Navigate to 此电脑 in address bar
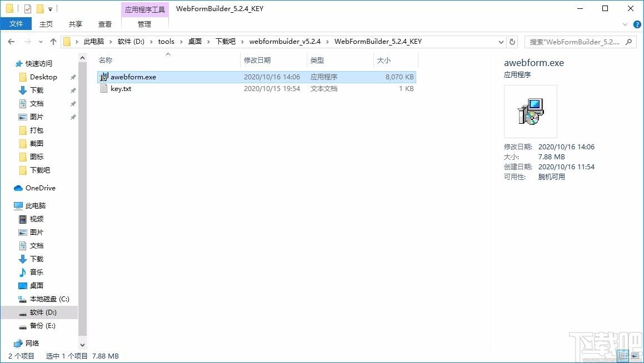Viewport: 644px width, 363px height. coord(94,42)
